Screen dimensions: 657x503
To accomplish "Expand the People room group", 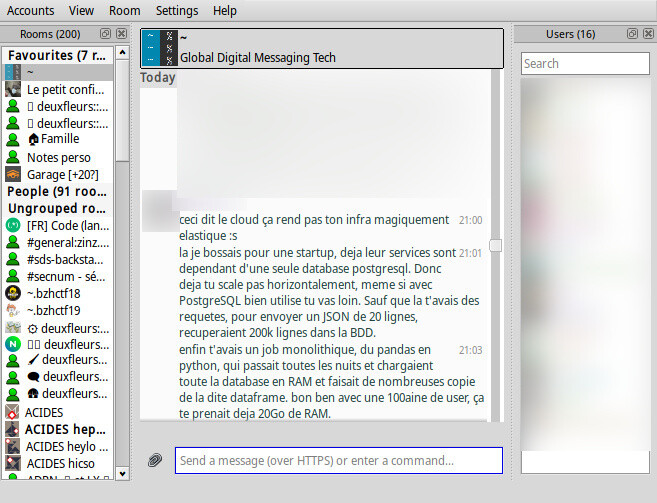I will [57, 191].
